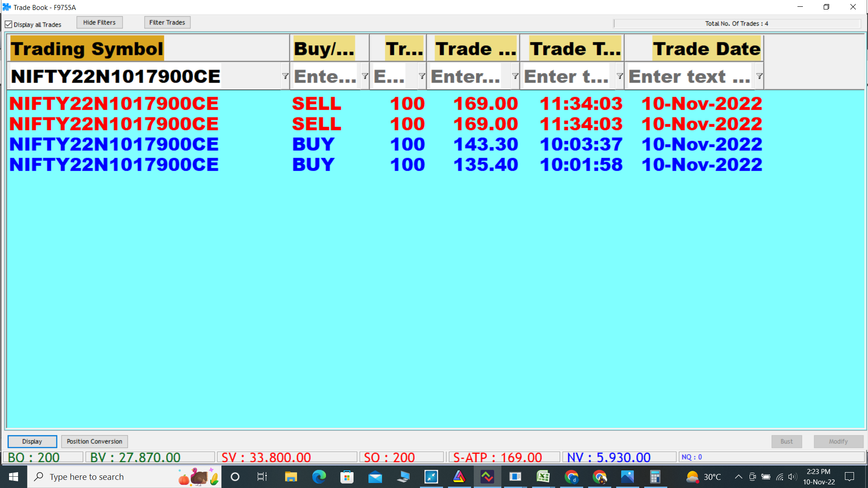Screen dimensions: 868x488
Task: Open first Chrome profile icon in taskbar
Action: [571, 477]
